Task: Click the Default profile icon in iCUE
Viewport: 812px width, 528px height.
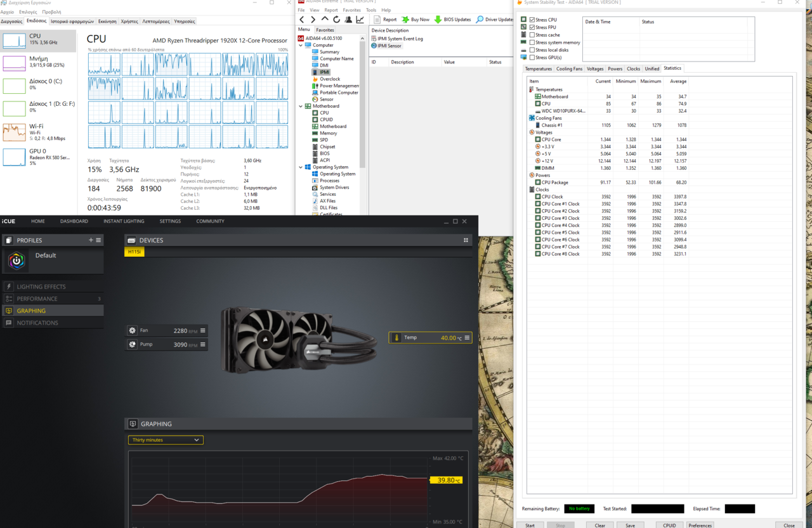Action: tap(16, 261)
